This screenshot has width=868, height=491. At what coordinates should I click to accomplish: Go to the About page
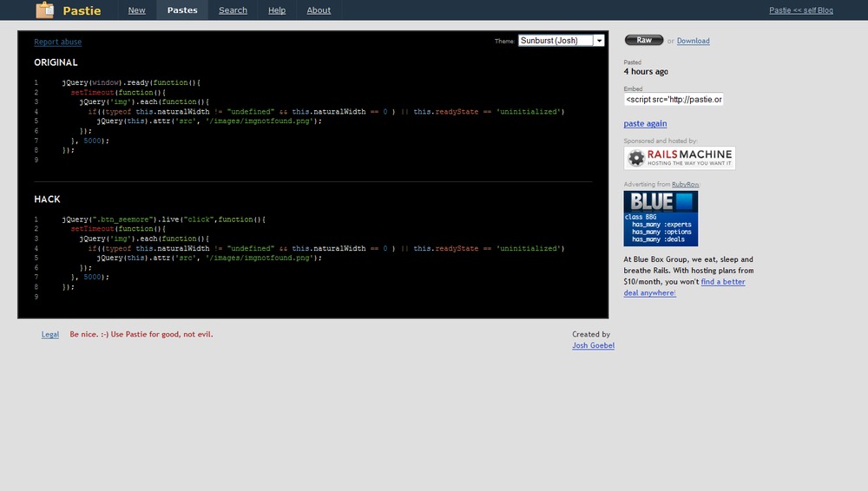pos(319,10)
